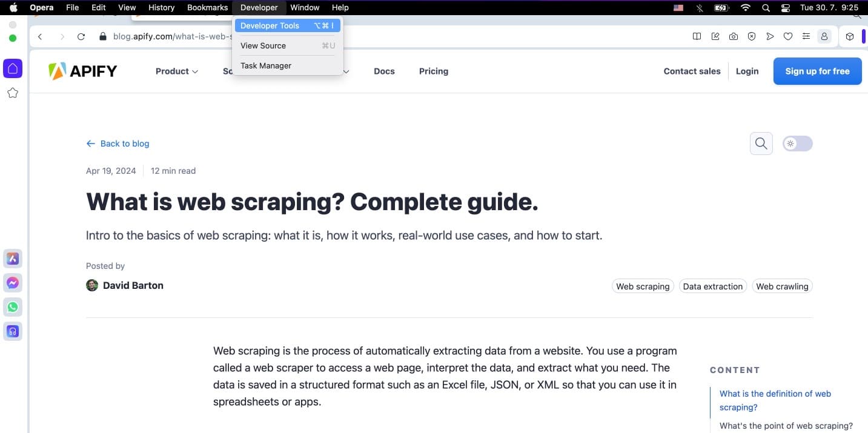Open the Apify logo homepage link
Screen dimensions: 868x433
pyautogui.click(x=83, y=71)
